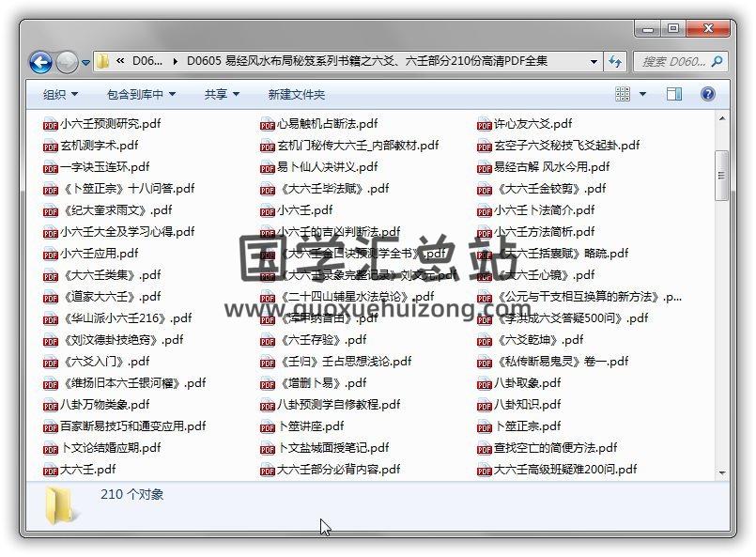Select file name 大六壬部分必背内容.pdf

pyautogui.click(x=338, y=470)
